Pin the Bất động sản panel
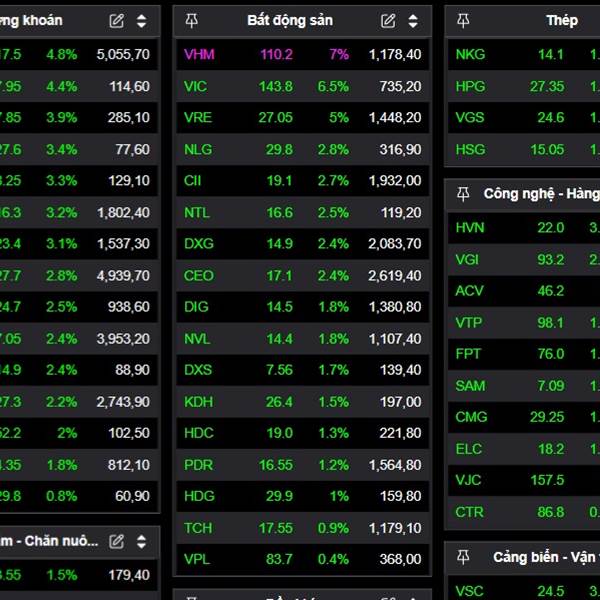The image size is (600, 600). [192, 21]
